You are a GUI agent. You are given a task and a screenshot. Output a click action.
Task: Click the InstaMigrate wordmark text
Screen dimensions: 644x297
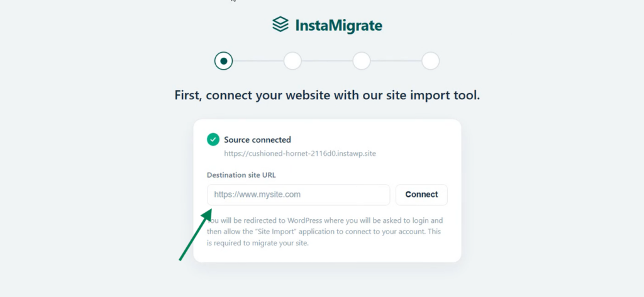coord(339,26)
